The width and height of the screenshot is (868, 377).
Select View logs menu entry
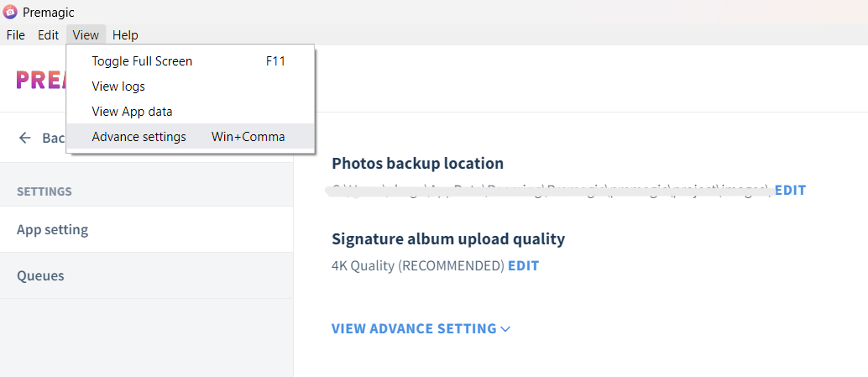(x=118, y=86)
